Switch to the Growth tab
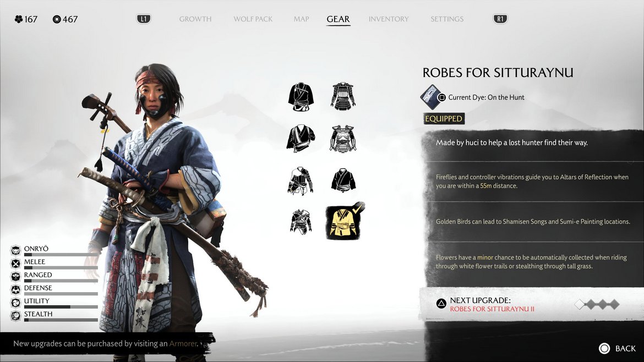Image resolution: width=644 pixels, height=362 pixels. pos(195,19)
